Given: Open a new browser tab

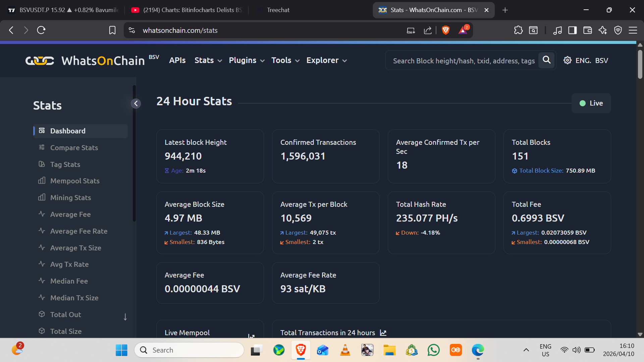Looking at the screenshot, I should 505,10.
